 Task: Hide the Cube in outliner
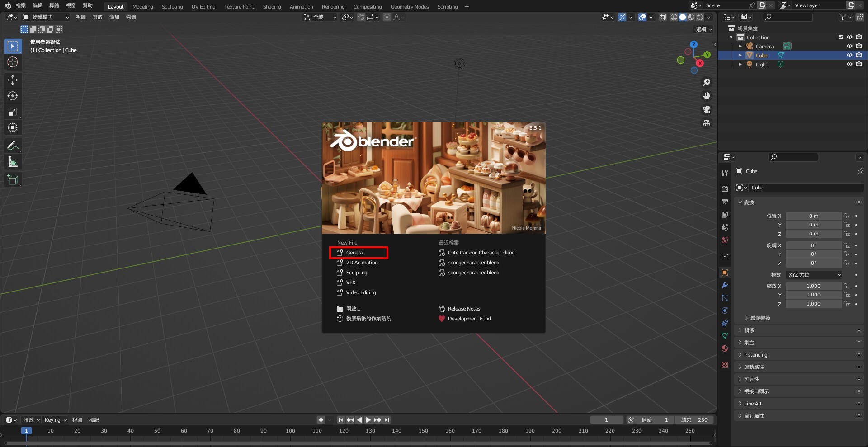click(x=849, y=55)
